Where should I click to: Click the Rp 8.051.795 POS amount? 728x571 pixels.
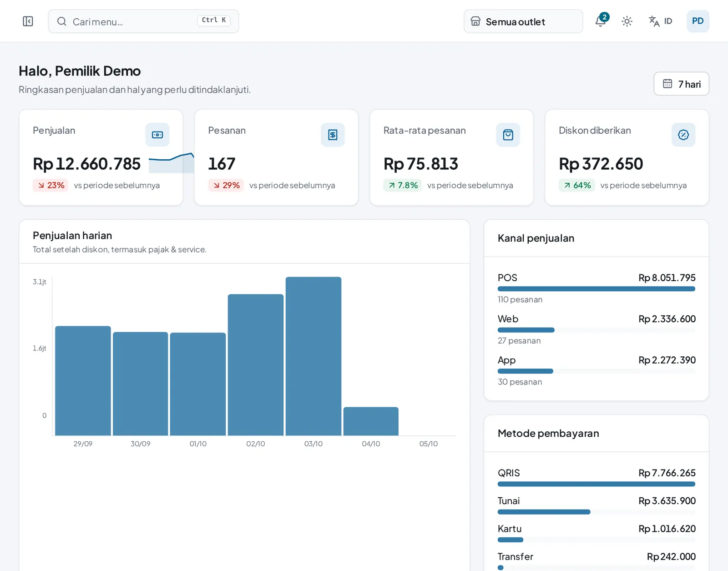[x=667, y=278]
